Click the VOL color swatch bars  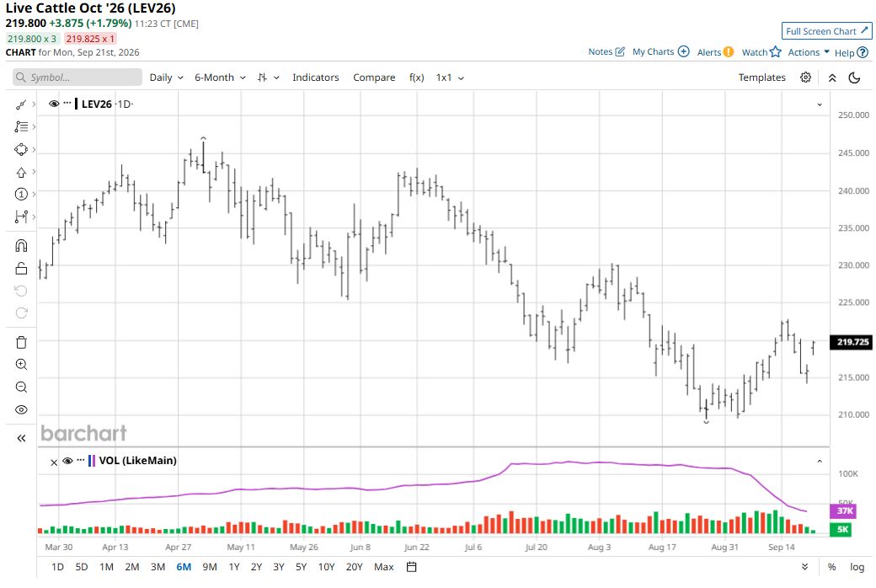tap(92, 461)
